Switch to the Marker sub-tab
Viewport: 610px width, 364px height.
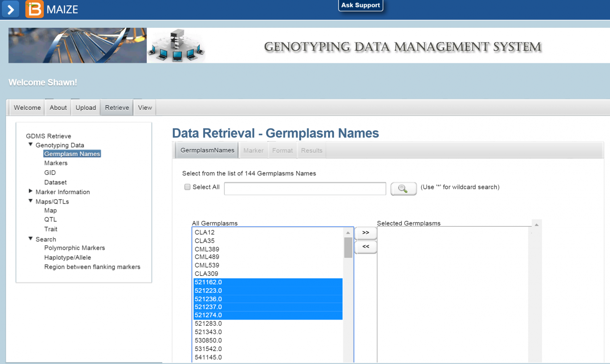point(254,151)
